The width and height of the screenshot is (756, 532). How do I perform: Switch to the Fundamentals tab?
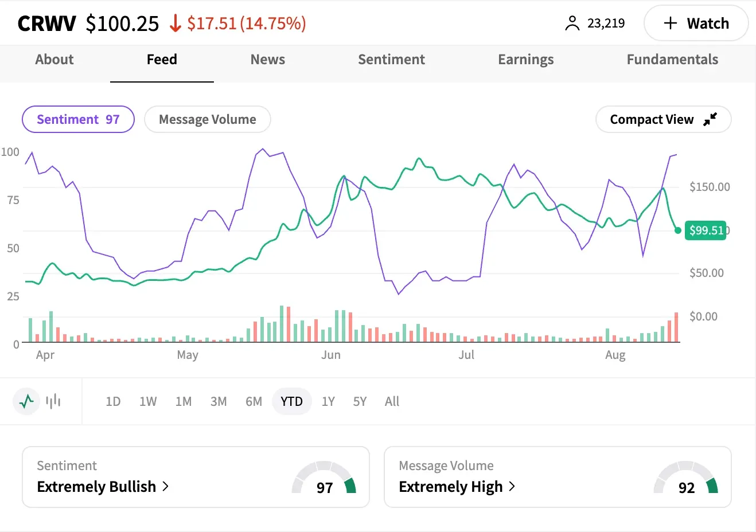tap(672, 60)
